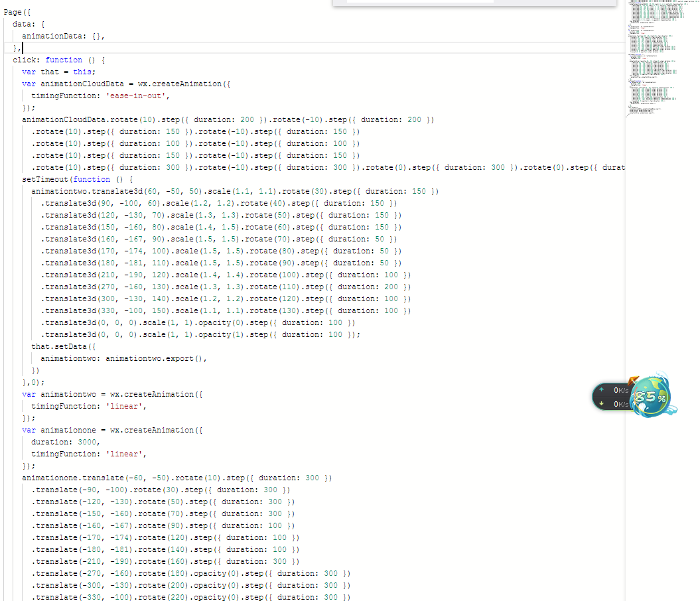The image size is (700, 601).
Task: Click the translate3d(0, 0, 0) line with opacity(1)
Action: point(200,334)
